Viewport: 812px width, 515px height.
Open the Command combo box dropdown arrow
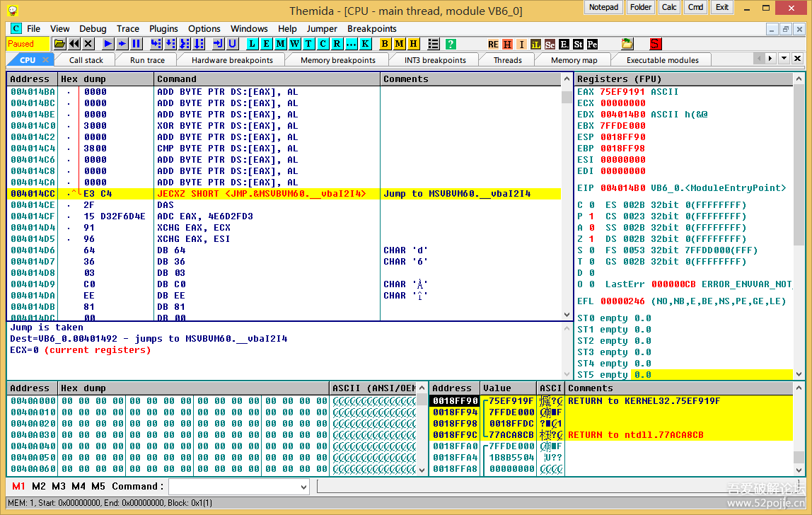point(303,487)
